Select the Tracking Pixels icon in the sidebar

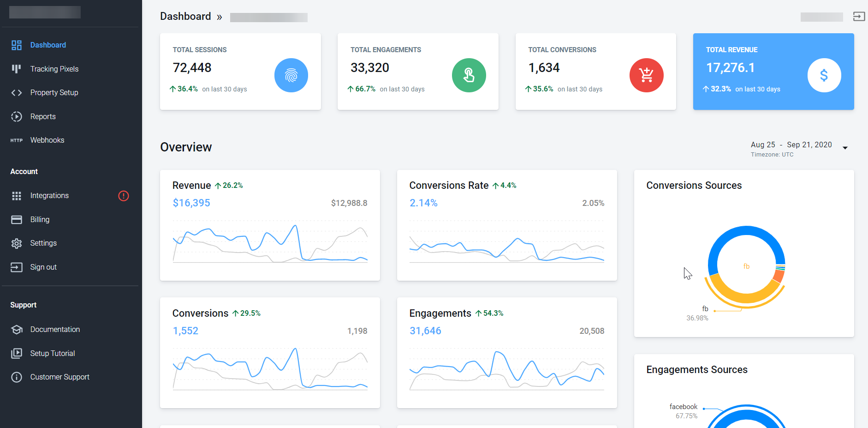coord(17,69)
